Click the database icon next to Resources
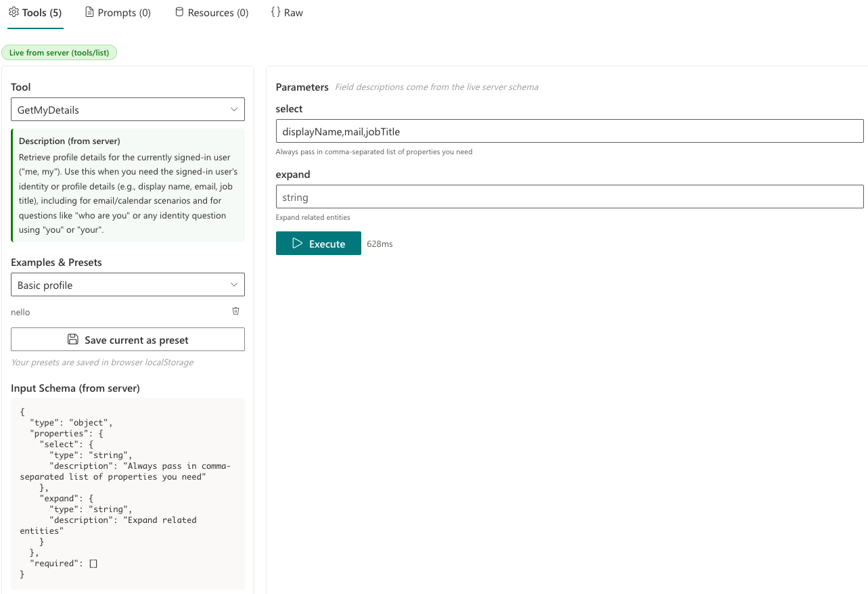 pos(179,12)
